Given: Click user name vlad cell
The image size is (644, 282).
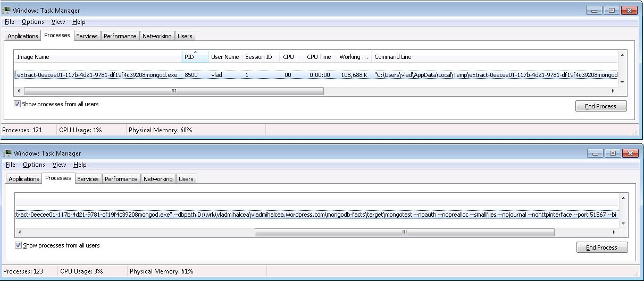Looking at the screenshot, I should [x=217, y=75].
